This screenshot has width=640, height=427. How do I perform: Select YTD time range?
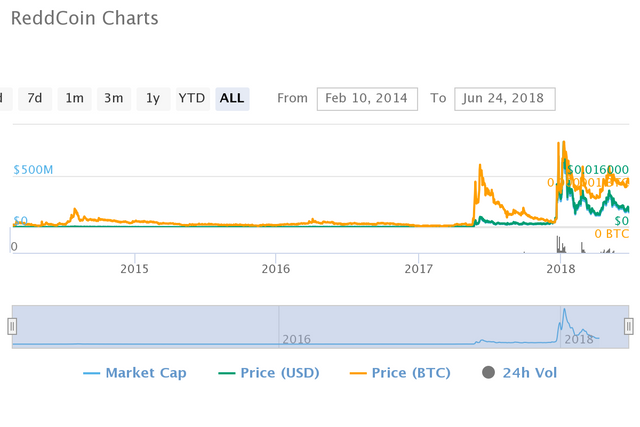pos(191,98)
